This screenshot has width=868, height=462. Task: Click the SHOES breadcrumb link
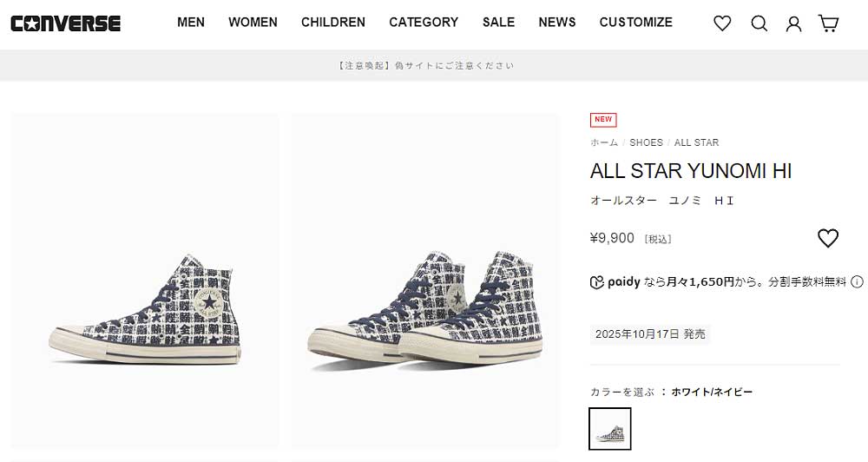(x=646, y=142)
